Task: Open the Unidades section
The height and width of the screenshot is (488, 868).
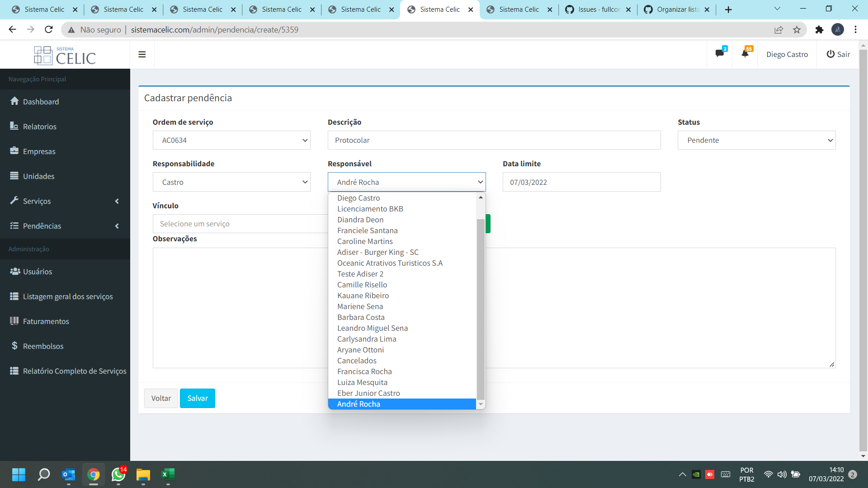Action: [x=38, y=176]
